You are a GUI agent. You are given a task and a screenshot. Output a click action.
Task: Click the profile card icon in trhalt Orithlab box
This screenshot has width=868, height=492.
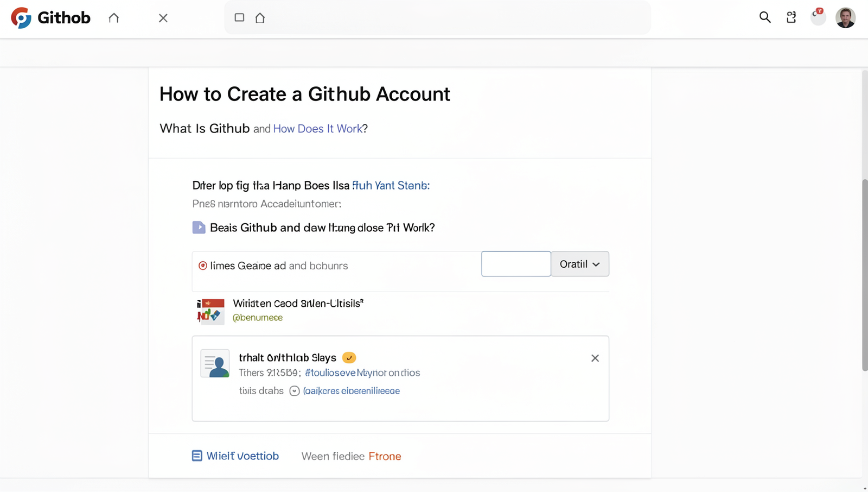(215, 363)
